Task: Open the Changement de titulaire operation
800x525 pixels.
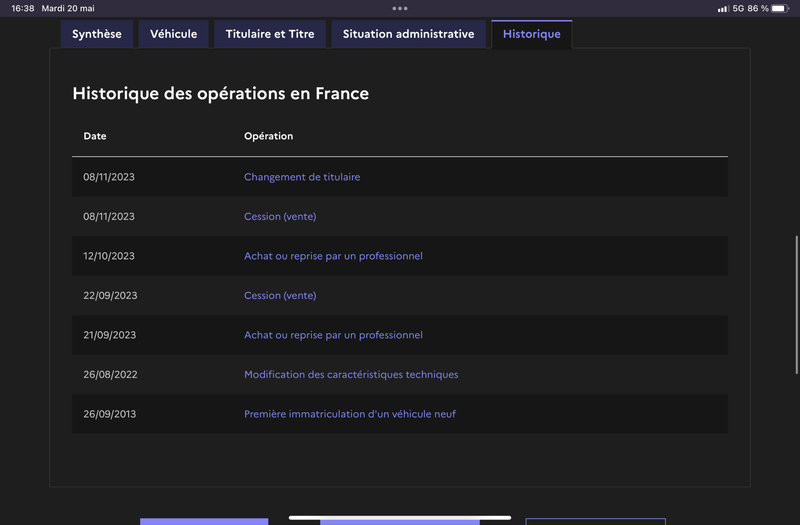Action: [x=302, y=177]
